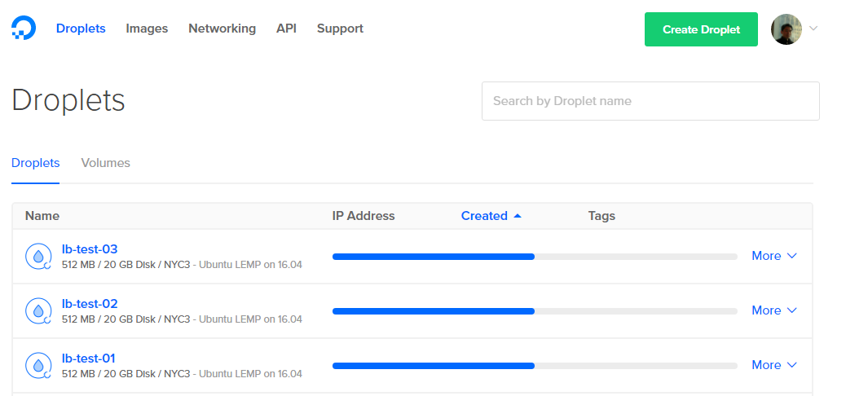Screen dimensions: 868x396
Task: Open the lb-test-01 droplet link
Action: (x=89, y=359)
